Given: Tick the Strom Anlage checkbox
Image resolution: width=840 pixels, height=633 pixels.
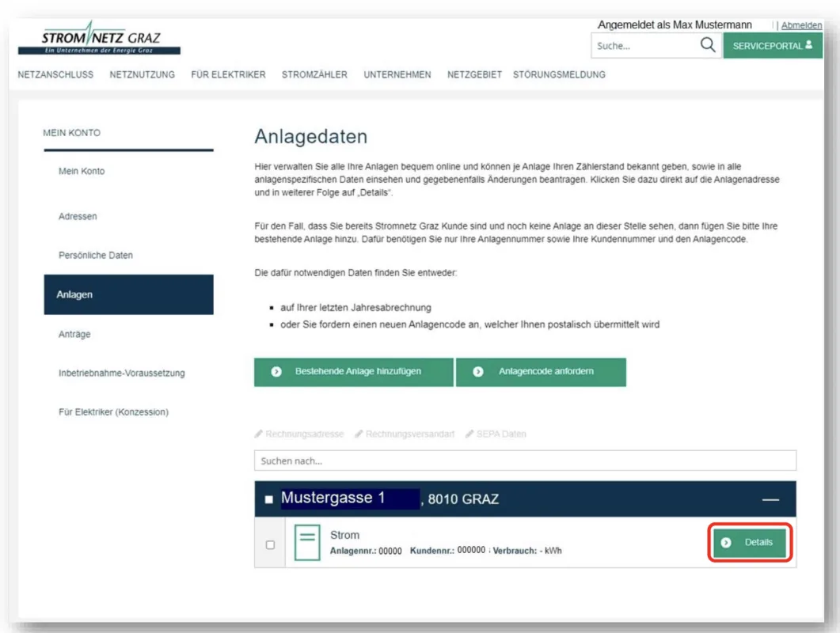Looking at the screenshot, I should pyautogui.click(x=270, y=544).
